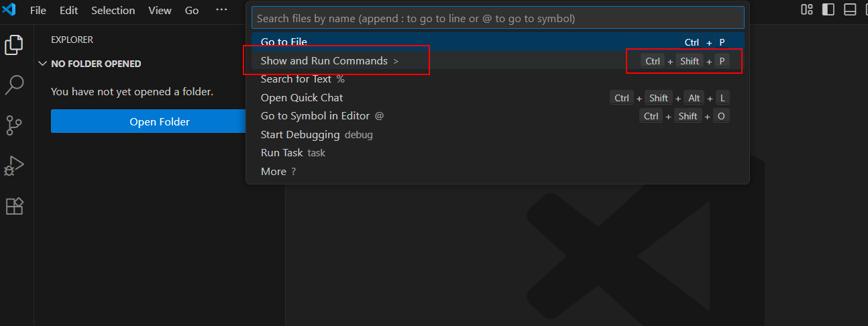The height and width of the screenshot is (326, 868).
Task: Click the VS Code logo icon
Action: tap(9, 10)
